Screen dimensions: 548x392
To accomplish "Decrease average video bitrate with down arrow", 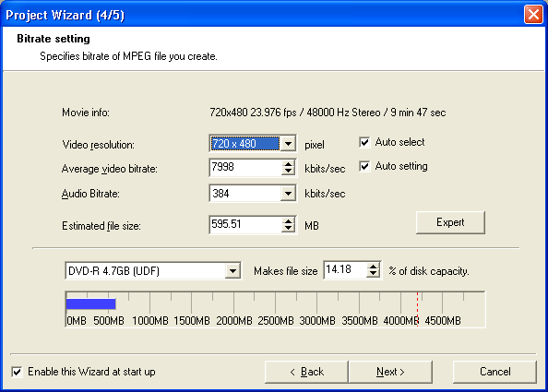I will click(x=288, y=172).
